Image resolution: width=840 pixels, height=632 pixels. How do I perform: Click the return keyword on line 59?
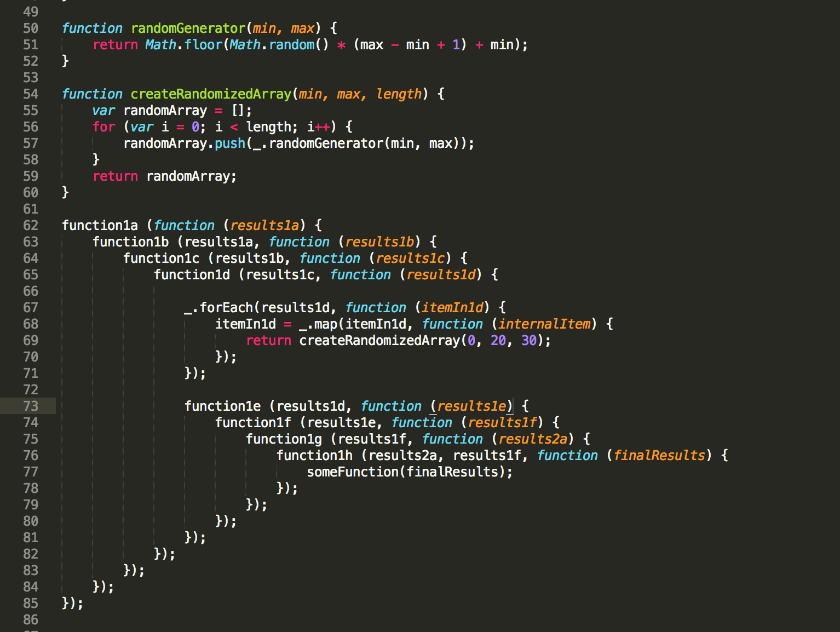point(115,176)
